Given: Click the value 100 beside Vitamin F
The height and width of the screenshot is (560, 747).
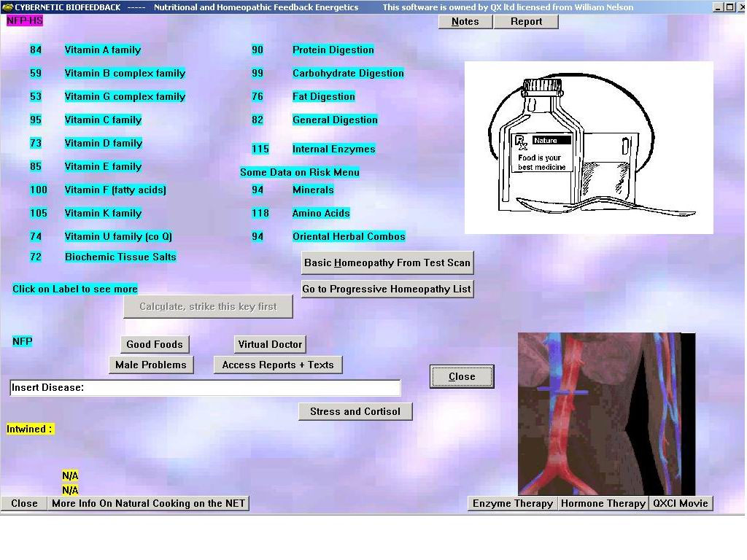Looking at the screenshot, I should tap(39, 190).
